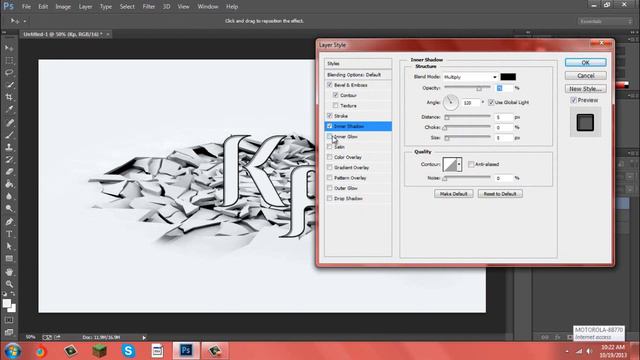Uncheck the Stroke effect

click(x=330, y=116)
